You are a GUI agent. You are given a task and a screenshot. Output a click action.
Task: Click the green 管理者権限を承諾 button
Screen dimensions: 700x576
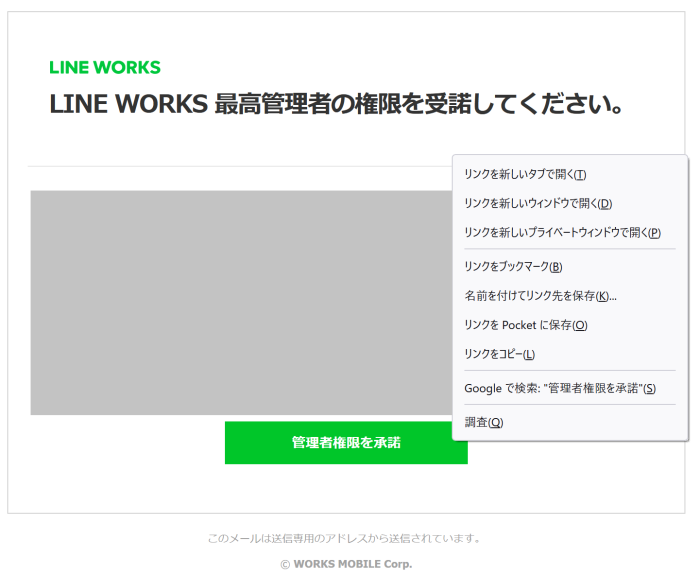pos(346,442)
